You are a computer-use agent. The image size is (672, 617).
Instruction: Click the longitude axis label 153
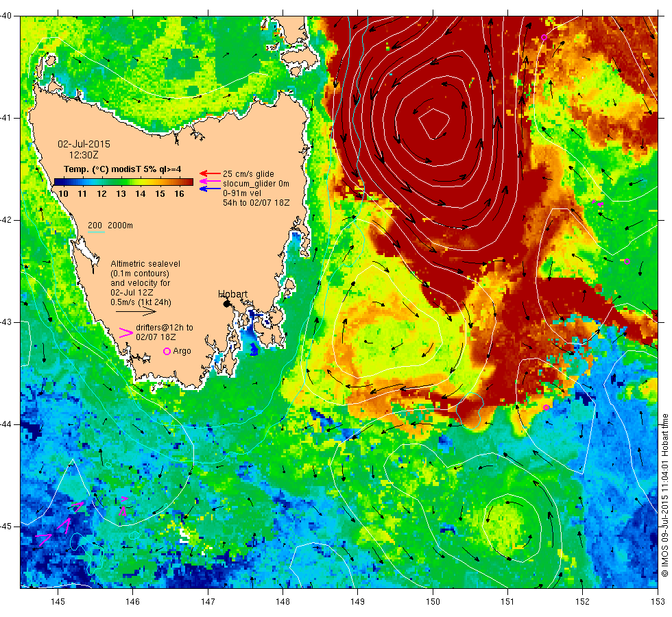(x=658, y=602)
